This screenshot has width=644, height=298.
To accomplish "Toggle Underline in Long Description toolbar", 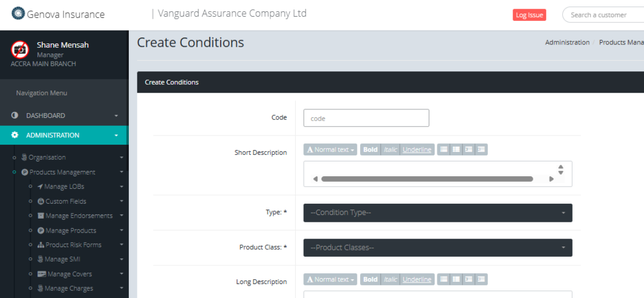I will click(417, 279).
